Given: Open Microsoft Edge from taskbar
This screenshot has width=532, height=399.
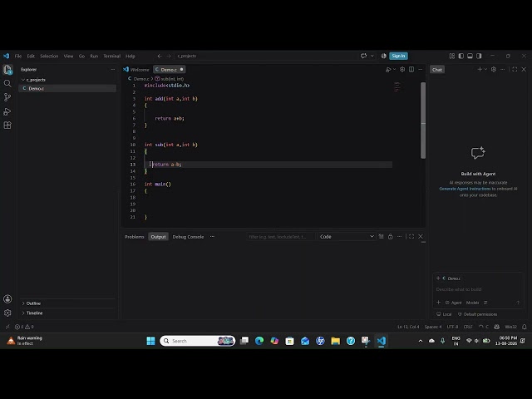Looking at the screenshot, I should coord(259,341).
